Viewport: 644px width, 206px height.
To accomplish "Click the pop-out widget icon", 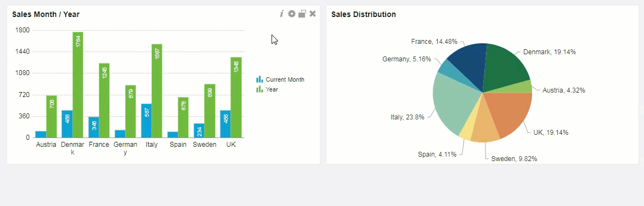I will point(302,14).
